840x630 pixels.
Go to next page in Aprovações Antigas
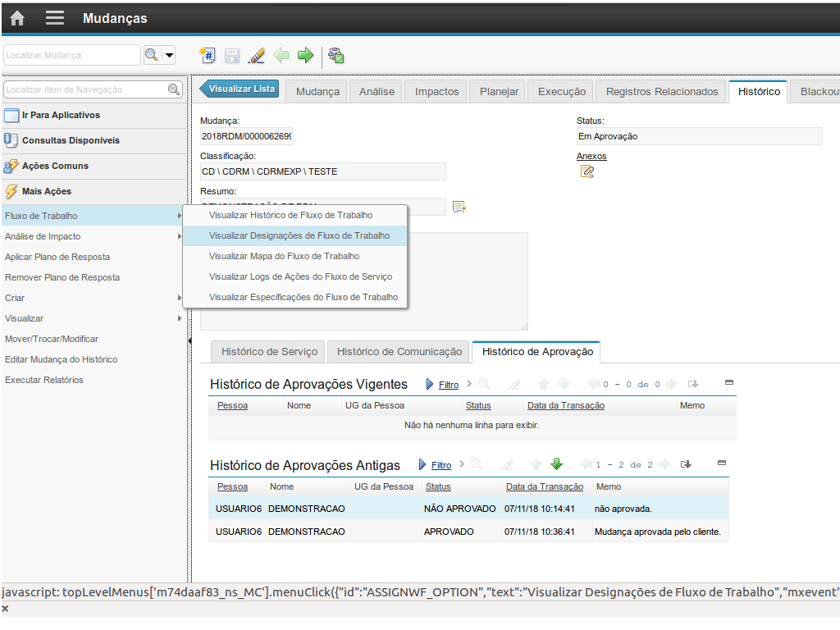(x=664, y=464)
